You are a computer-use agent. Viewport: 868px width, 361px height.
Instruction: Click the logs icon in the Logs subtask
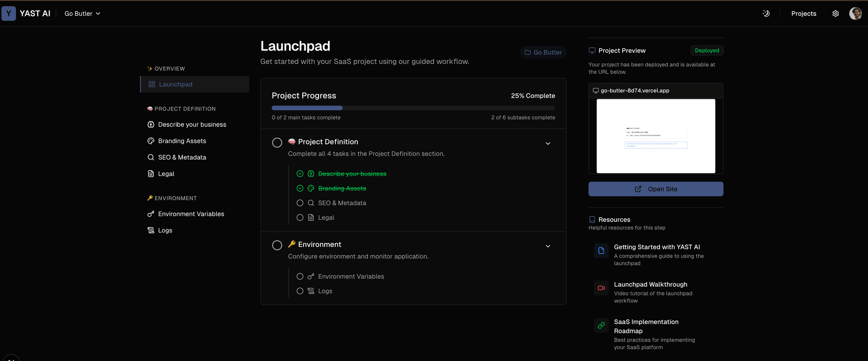pos(311,291)
